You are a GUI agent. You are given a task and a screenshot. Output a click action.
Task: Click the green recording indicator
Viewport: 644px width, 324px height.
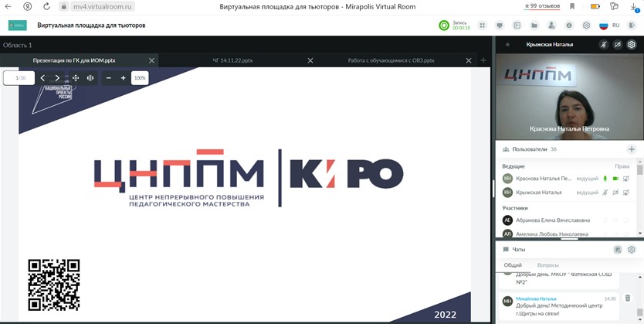tap(443, 26)
